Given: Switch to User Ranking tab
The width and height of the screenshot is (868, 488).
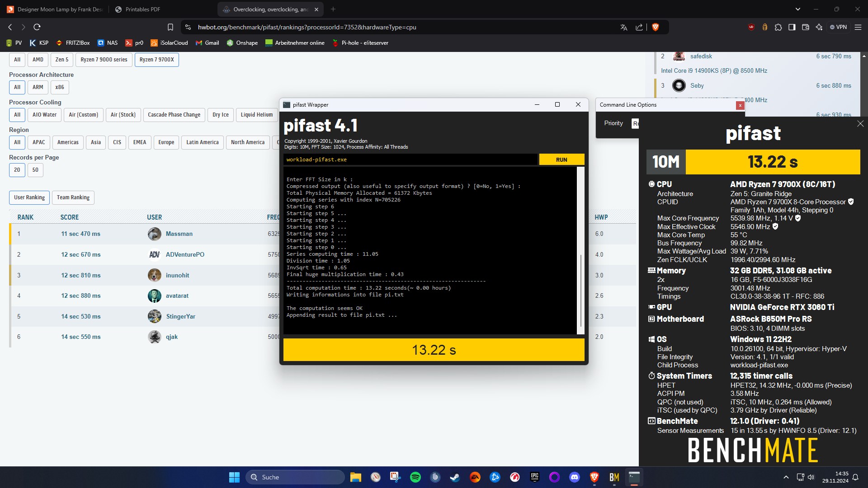Looking at the screenshot, I should click(x=29, y=197).
